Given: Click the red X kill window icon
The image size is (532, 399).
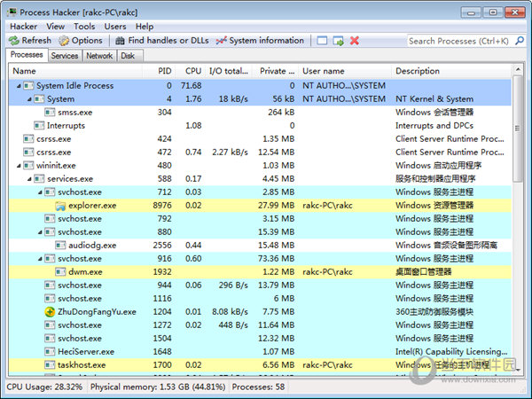Looking at the screenshot, I should tap(355, 41).
